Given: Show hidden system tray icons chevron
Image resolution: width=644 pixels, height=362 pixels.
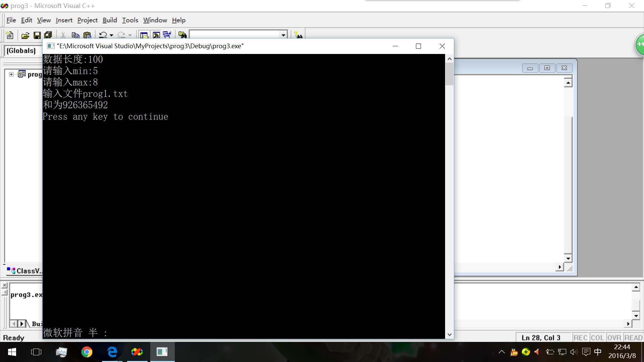Looking at the screenshot, I should (502, 352).
